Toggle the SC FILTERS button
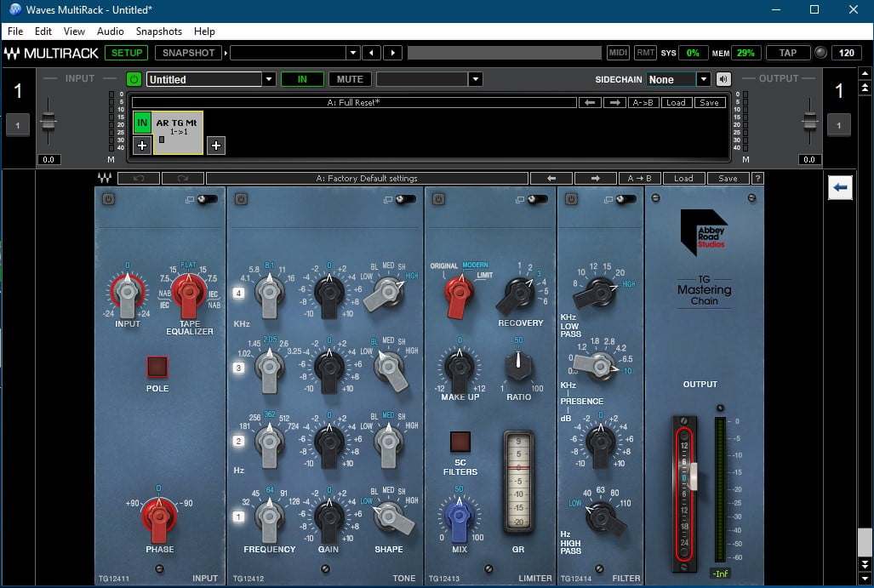This screenshot has height=588, width=874. pyautogui.click(x=460, y=442)
